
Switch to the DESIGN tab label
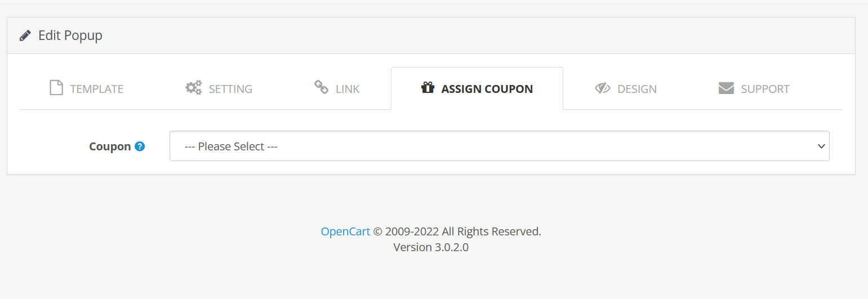(x=637, y=89)
